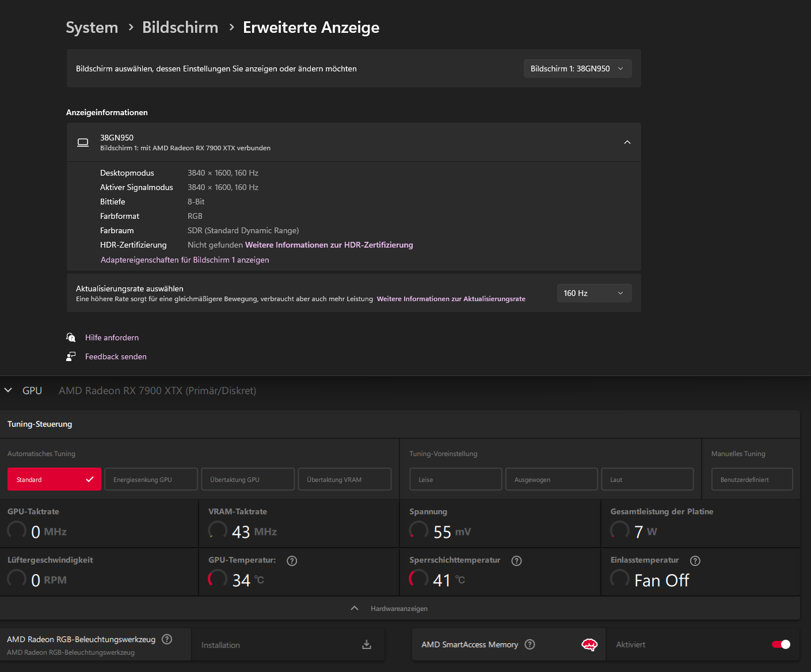Click the 0 RPM fan reading
This screenshot has height=672, width=811.
click(x=49, y=580)
